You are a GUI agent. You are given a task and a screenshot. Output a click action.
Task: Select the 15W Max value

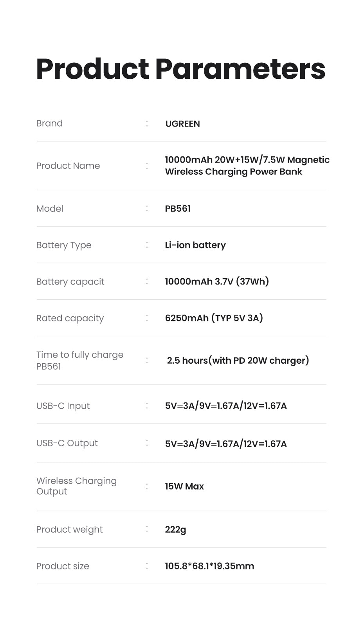click(x=184, y=486)
